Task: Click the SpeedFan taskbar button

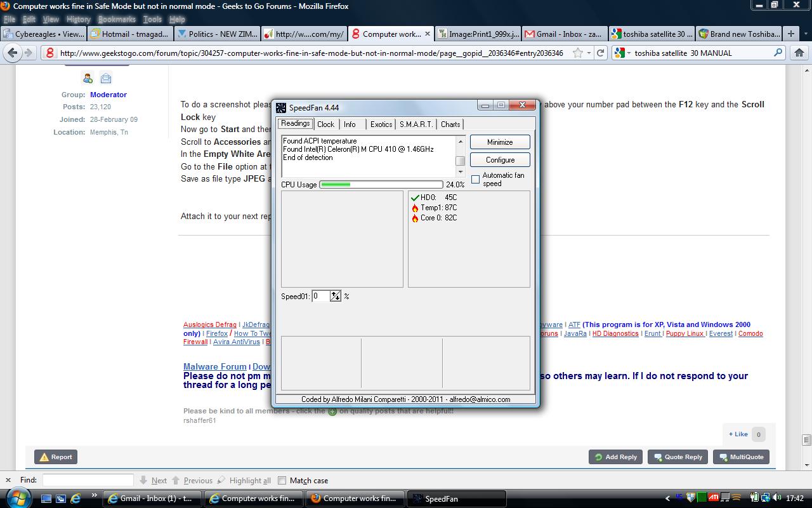Action: 457,498
